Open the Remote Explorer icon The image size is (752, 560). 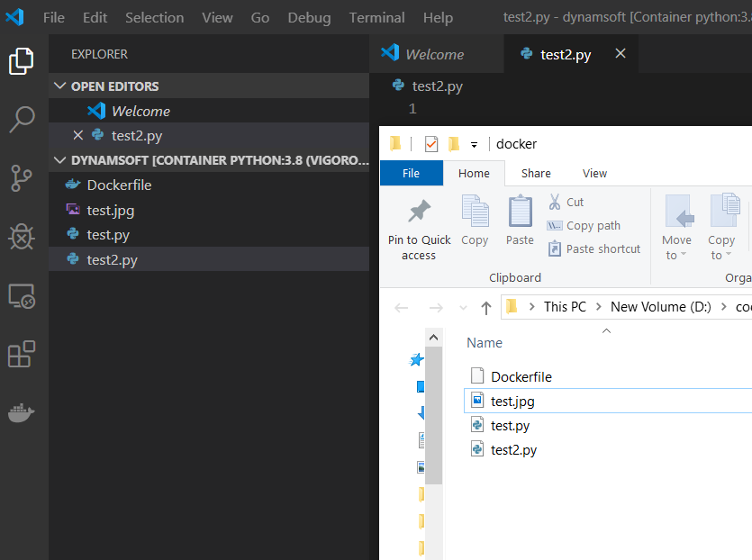[22, 295]
